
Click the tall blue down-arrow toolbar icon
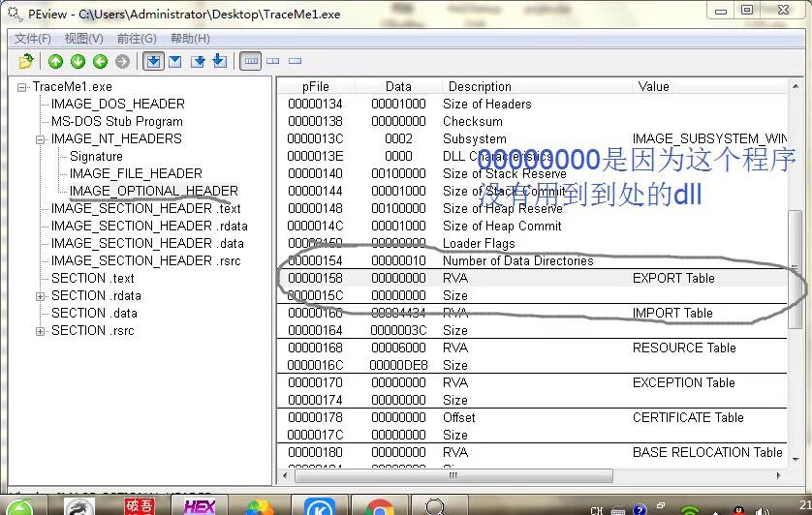coord(220,61)
